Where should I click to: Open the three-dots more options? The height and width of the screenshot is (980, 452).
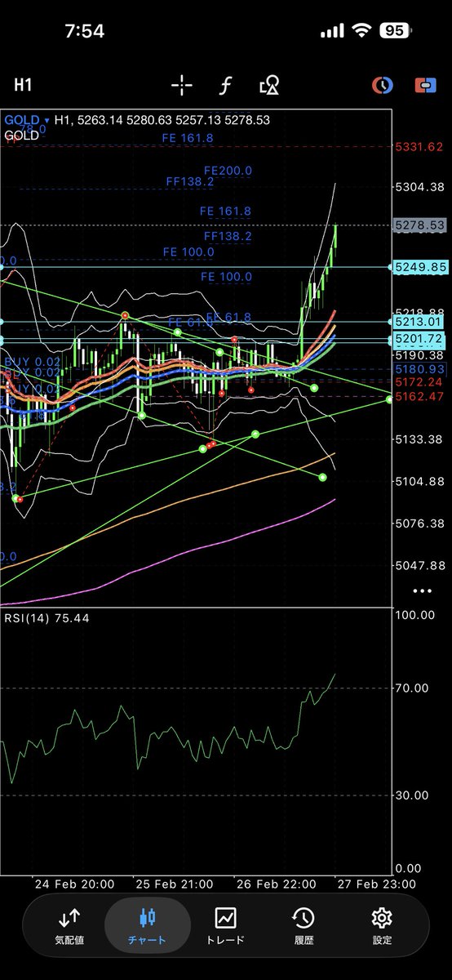click(422, 590)
